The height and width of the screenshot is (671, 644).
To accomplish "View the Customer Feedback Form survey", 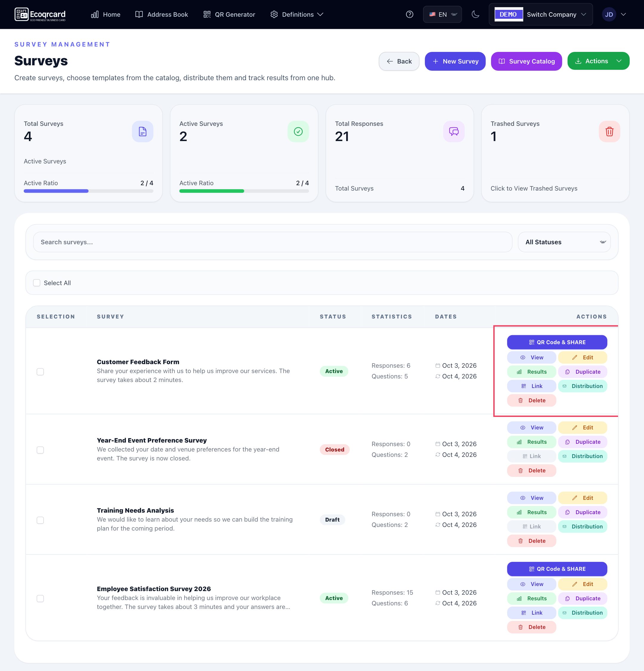I will [531, 357].
